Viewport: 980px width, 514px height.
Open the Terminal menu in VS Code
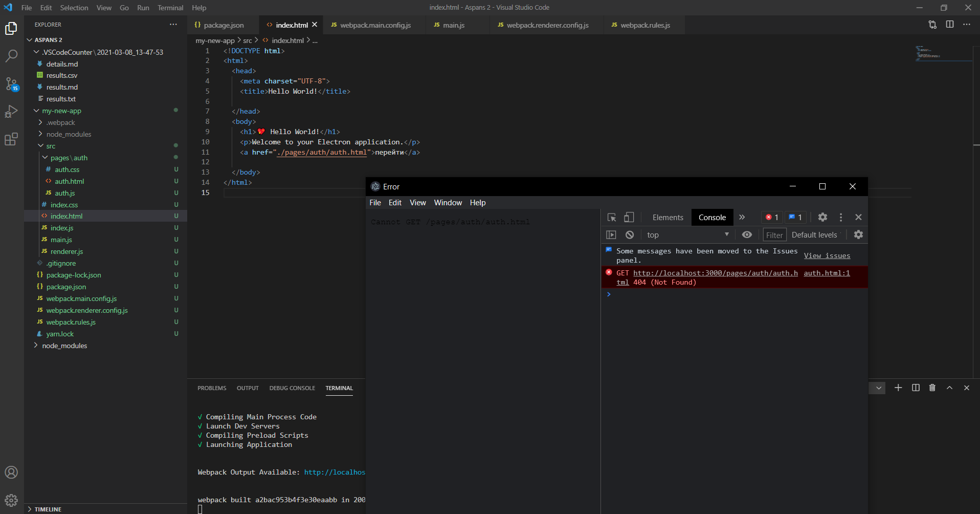170,8
